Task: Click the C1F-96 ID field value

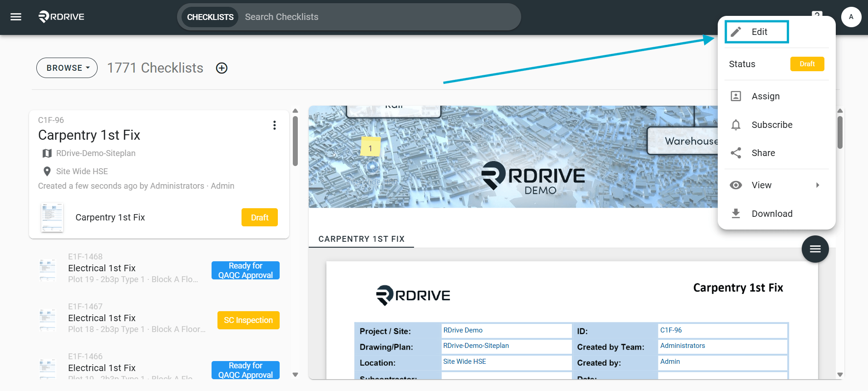Action: pyautogui.click(x=722, y=331)
